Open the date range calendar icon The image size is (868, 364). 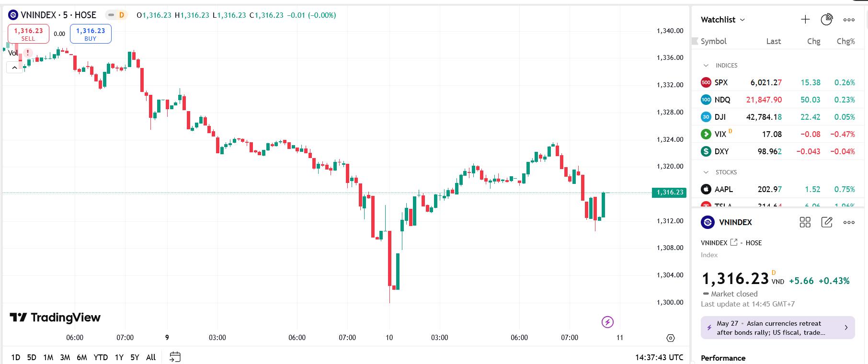pos(175,357)
